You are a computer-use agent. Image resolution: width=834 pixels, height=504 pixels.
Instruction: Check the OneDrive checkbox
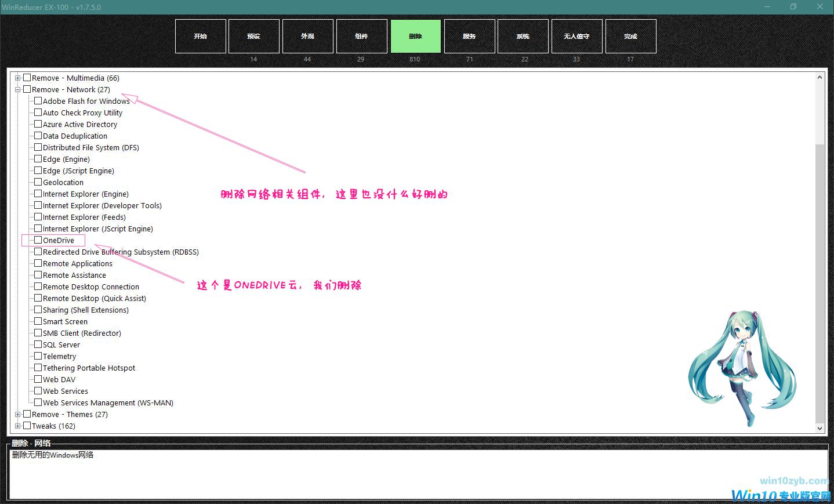38,240
